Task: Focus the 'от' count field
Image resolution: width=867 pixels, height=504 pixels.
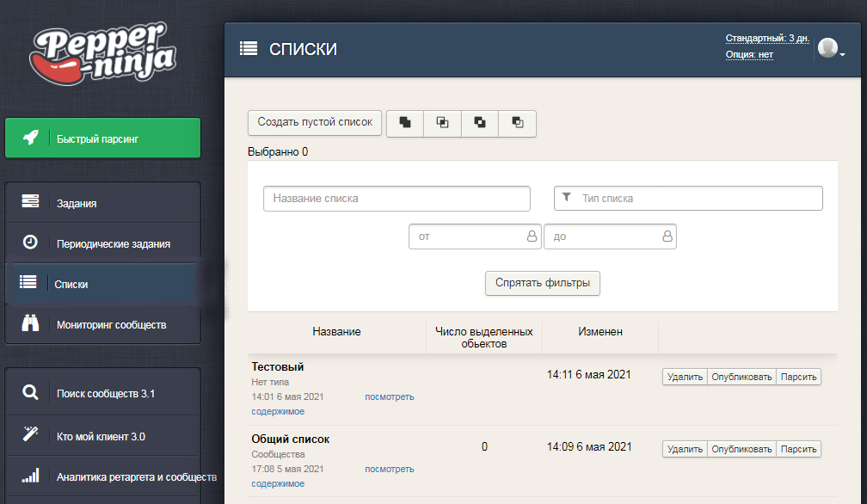Action: (x=475, y=237)
